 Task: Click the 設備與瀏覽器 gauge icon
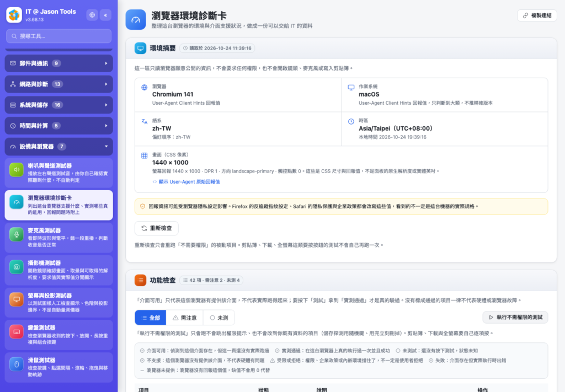pos(13,147)
